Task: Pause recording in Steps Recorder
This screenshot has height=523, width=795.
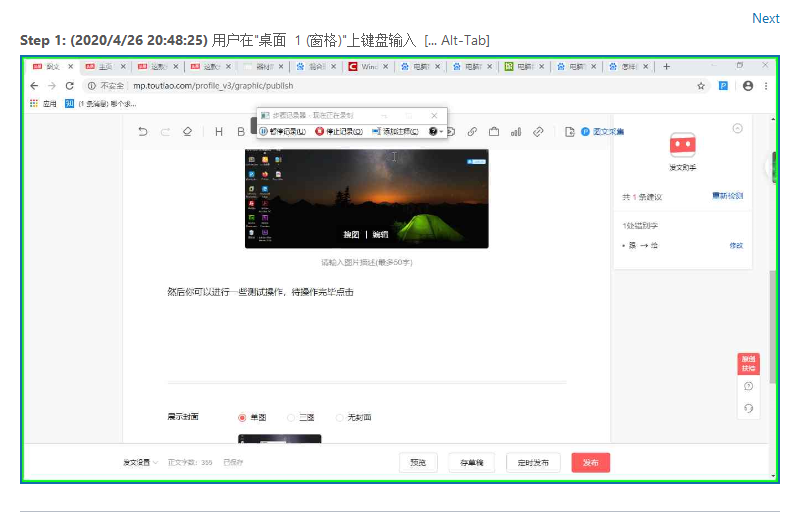Action: pos(283,131)
